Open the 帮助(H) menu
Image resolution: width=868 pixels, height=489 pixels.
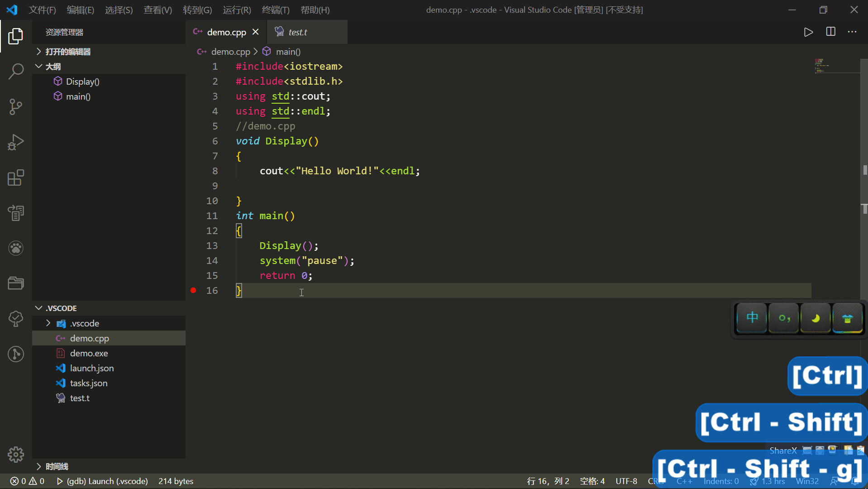315,10
